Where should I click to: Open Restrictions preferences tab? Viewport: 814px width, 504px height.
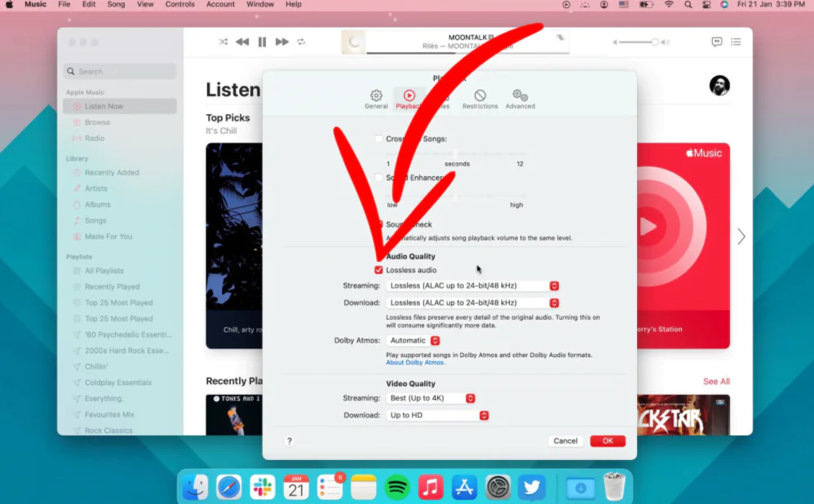tap(480, 99)
